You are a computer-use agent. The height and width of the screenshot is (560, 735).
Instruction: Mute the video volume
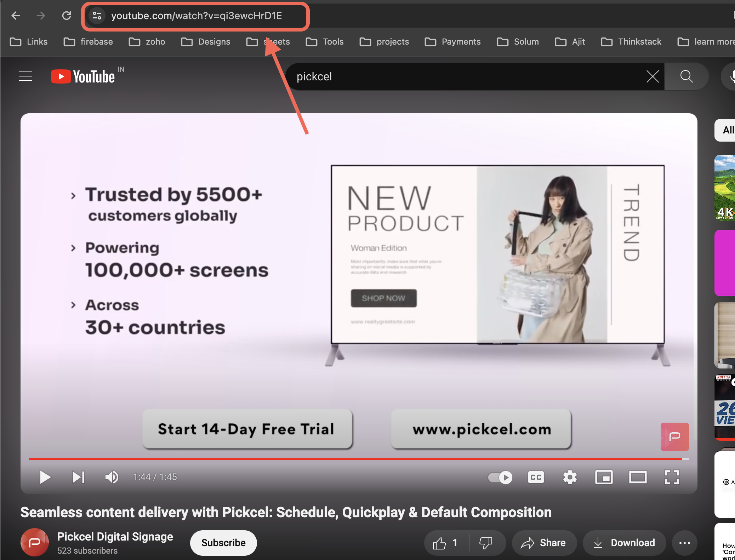(111, 477)
